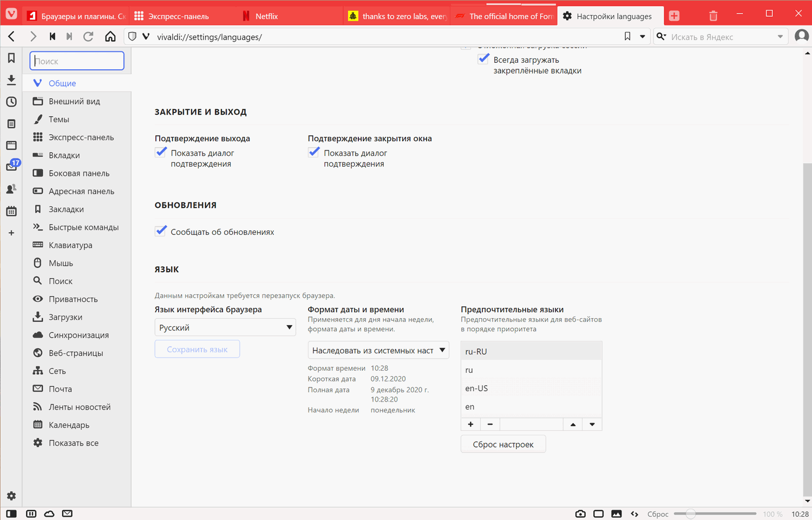Reload the current page
Viewport: 812px width, 520px height.
click(88, 37)
